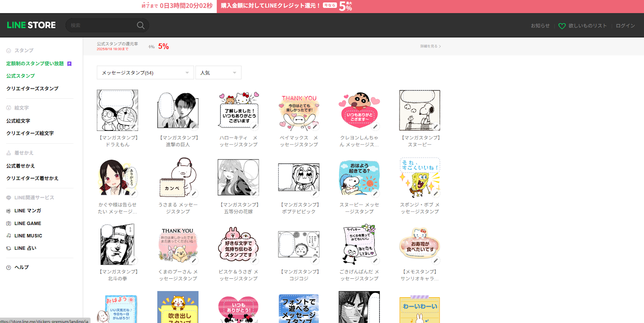Open the 欲しいものリスト link
Viewport: 644px width, 323px height.
pyautogui.click(x=588, y=26)
